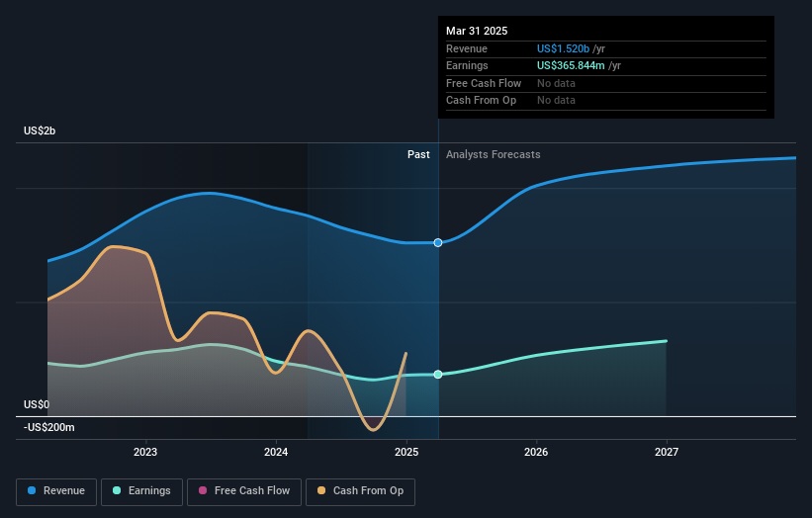Click the US$365.844m earnings value in tooltip

click(571, 65)
